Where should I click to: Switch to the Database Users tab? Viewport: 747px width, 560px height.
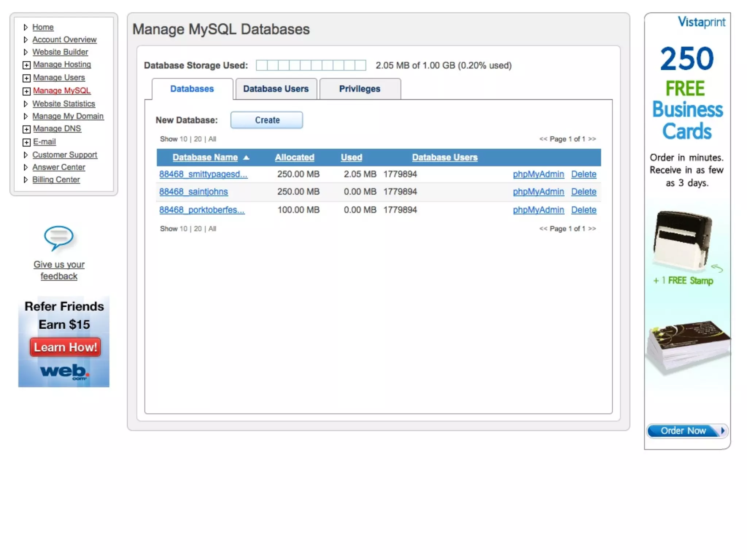point(276,89)
